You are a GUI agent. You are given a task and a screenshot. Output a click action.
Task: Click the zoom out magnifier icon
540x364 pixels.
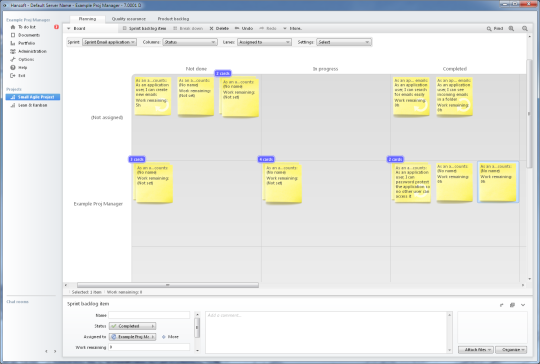tap(525, 29)
